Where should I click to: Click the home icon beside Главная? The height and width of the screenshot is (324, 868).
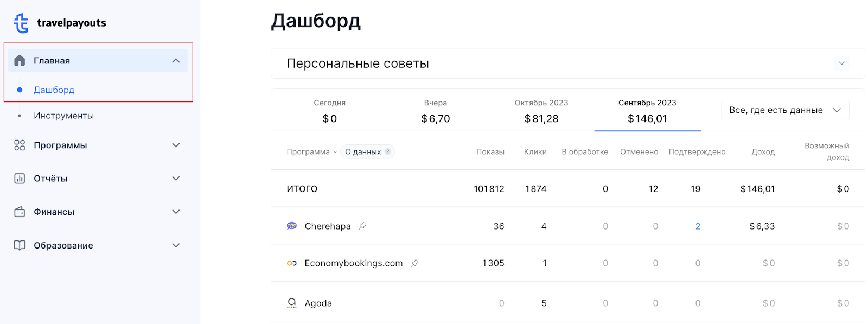pos(20,60)
